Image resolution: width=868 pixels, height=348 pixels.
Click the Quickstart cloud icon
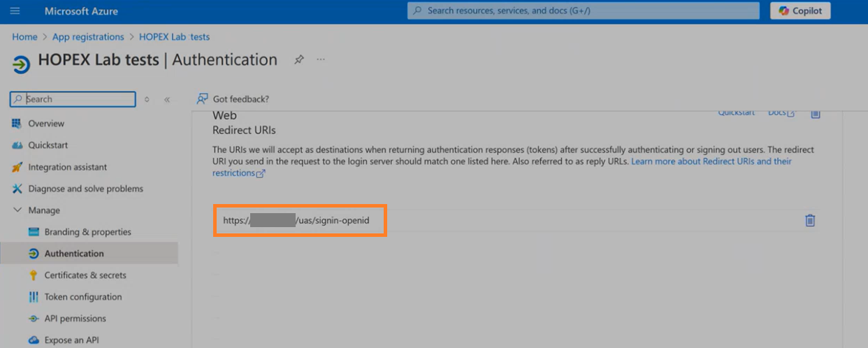click(x=17, y=145)
